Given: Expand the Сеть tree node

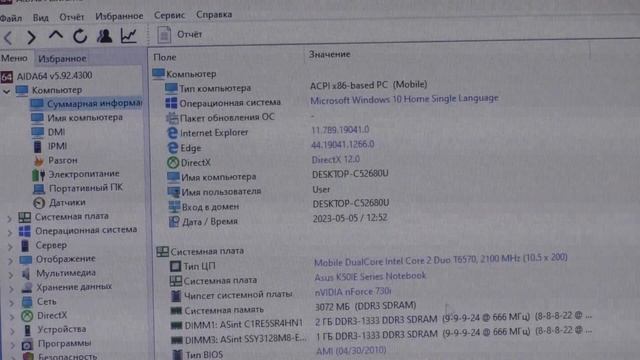Looking at the screenshot, I should coord(12,303).
